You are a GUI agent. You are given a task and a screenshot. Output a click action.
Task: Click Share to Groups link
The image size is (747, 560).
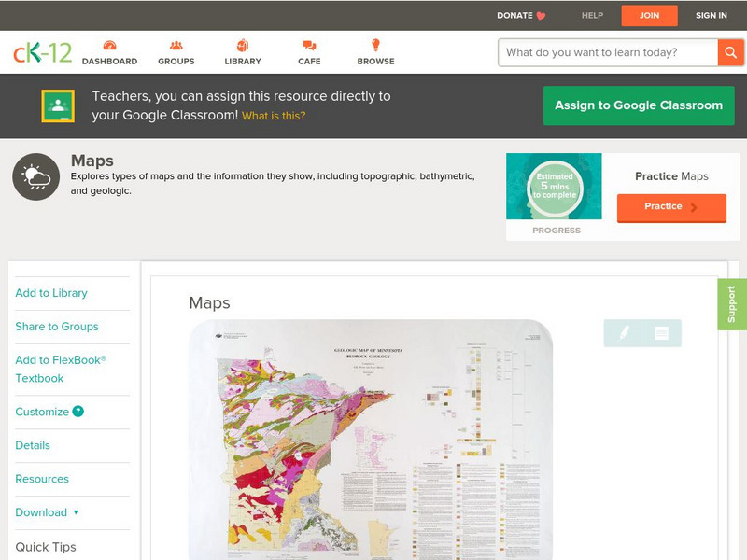point(57,326)
